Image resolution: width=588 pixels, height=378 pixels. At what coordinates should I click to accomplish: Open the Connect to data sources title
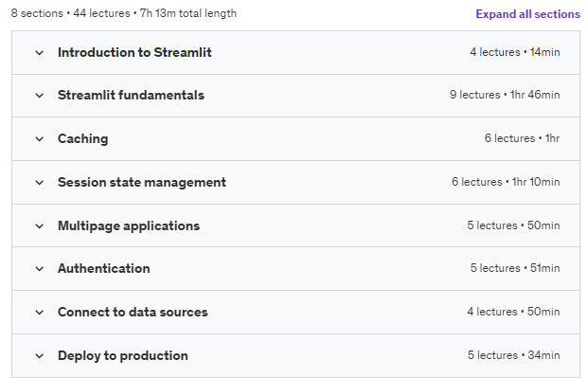click(133, 312)
